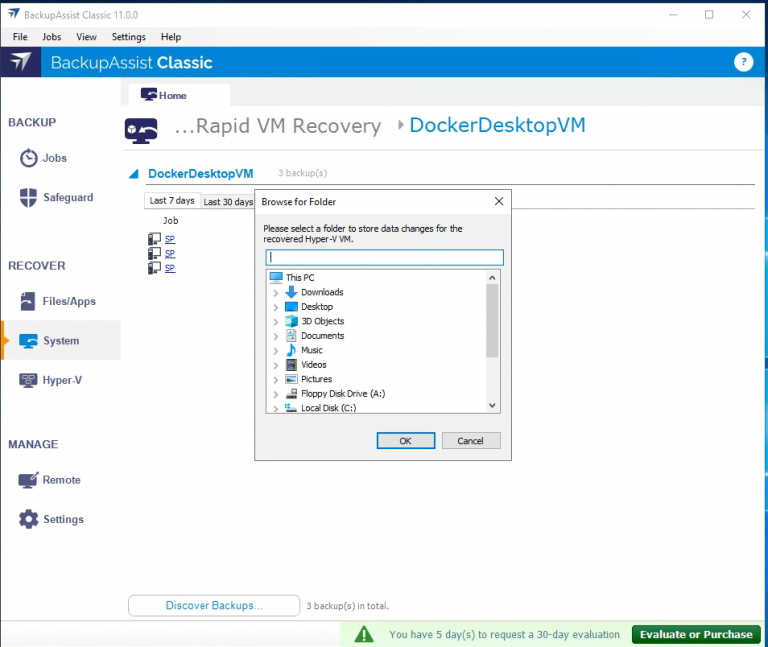768x647 pixels.
Task: Switch to the Last 30 days tab
Action: coord(228,202)
